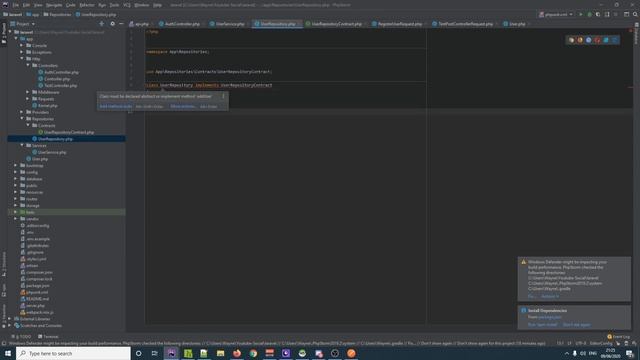Open in Edge browser icon in editor
This screenshot has width=640, height=360.
pos(615,40)
